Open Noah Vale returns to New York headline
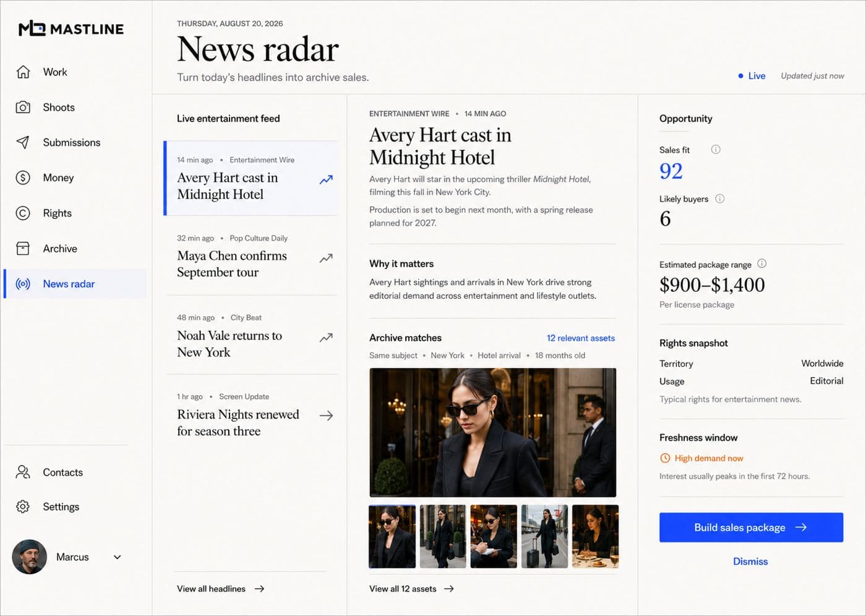Screen dimensions: 866x616 229,344
